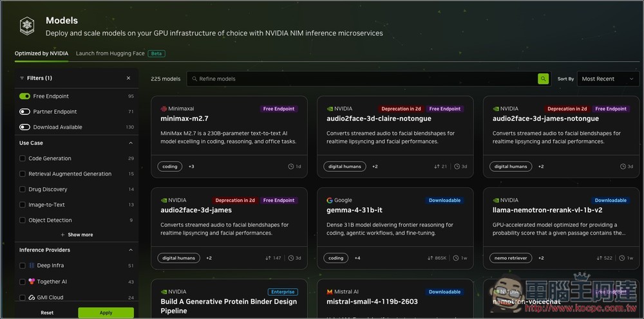This screenshot has height=319, width=644.
Task: Click NVIDIA logo on llama-nemotron-rerank card
Action: pyautogui.click(x=496, y=200)
